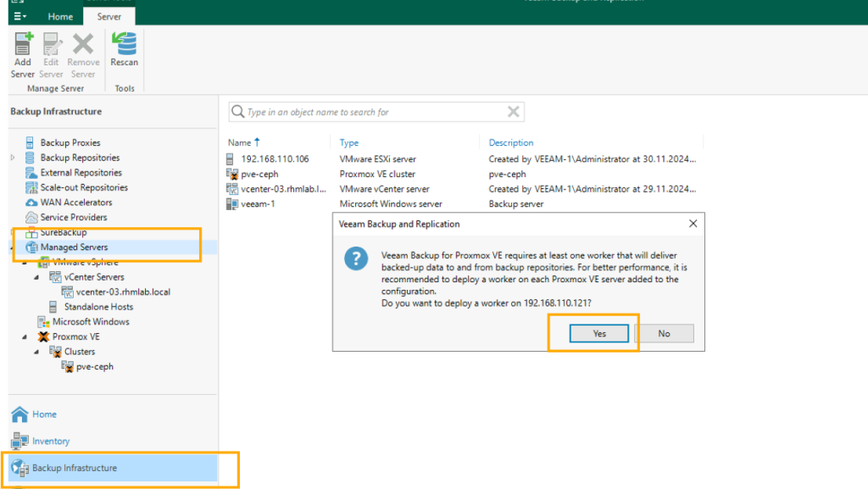
Task: Open the main application menu dropdown
Action: point(19,16)
